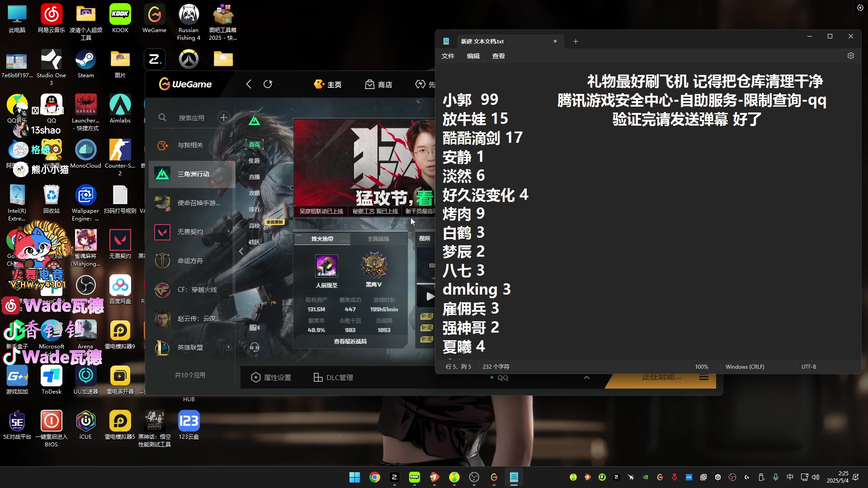Select 无畏契约 in the WeGame sidebar

(x=192, y=232)
